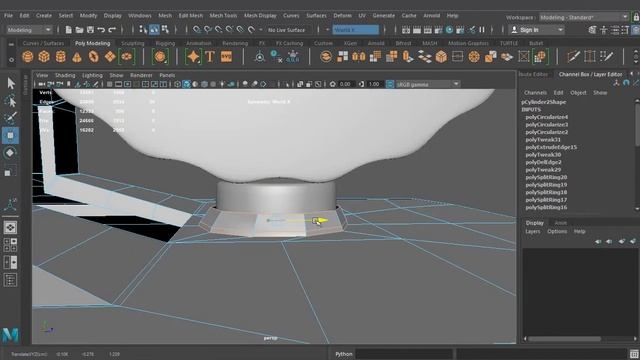Select the Paint Selection tool
Screen dimensions: 640x360
pyautogui.click(x=11, y=118)
